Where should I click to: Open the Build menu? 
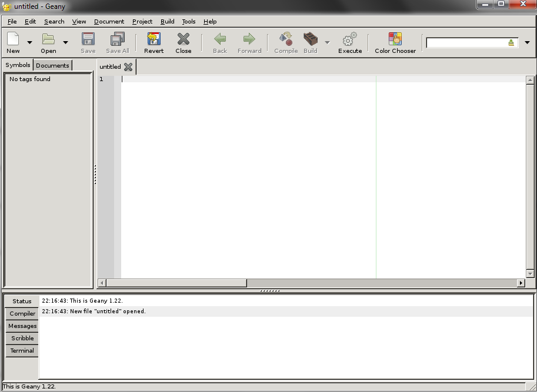[x=167, y=21]
